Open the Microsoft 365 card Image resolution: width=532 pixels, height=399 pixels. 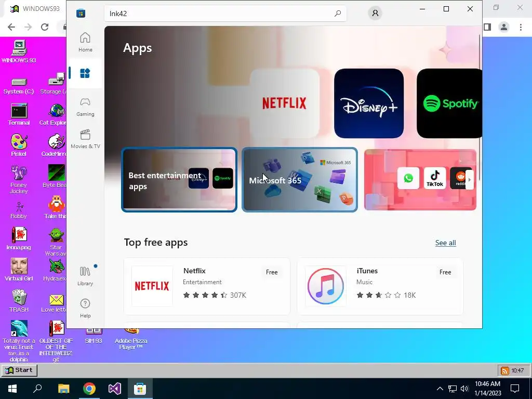point(300,180)
